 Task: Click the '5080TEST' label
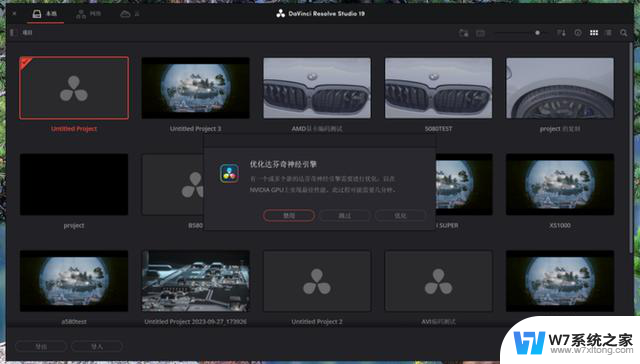click(x=438, y=129)
